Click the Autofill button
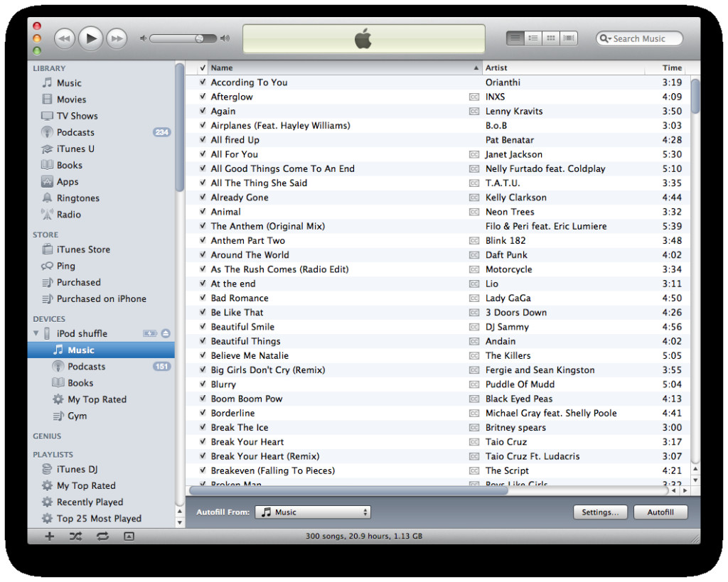 (660, 512)
